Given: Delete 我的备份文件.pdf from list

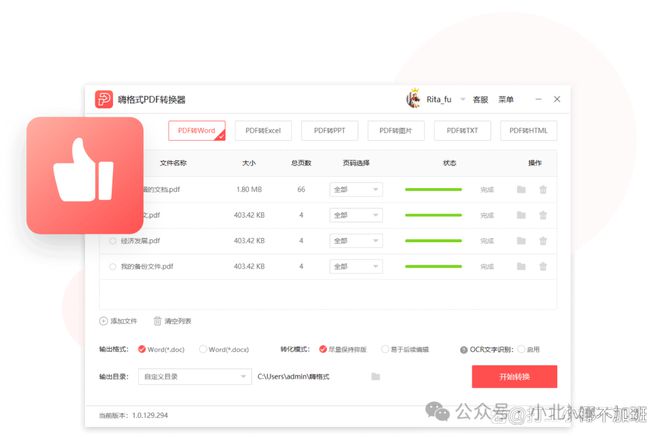Looking at the screenshot, I should 543,266.
